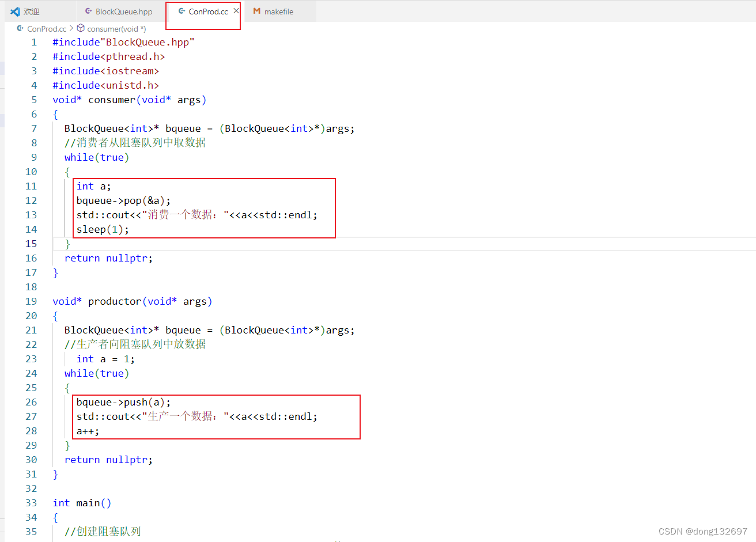Close the ConProd.cc tab
The image size is (756, 542).
(x=236, y=11)
